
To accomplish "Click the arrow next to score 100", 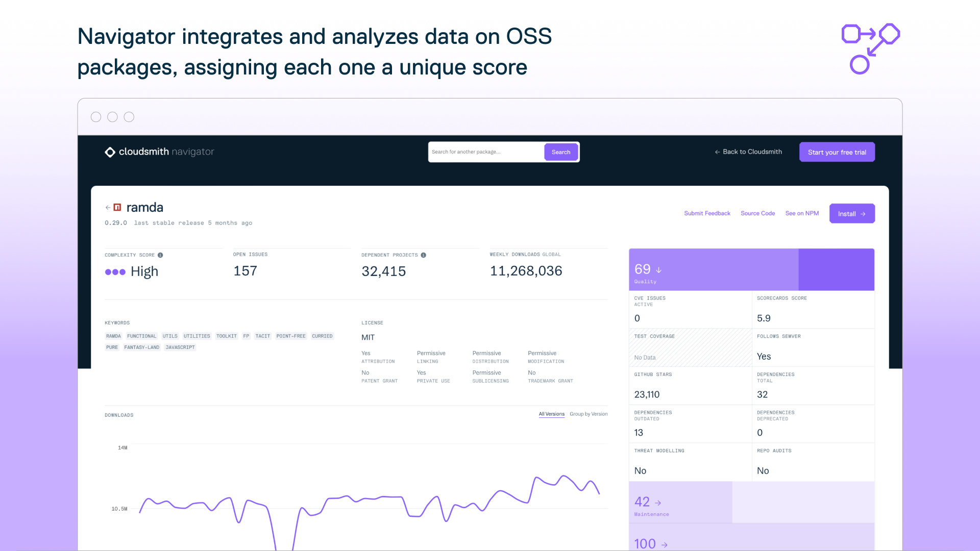I will coord(665,545).
